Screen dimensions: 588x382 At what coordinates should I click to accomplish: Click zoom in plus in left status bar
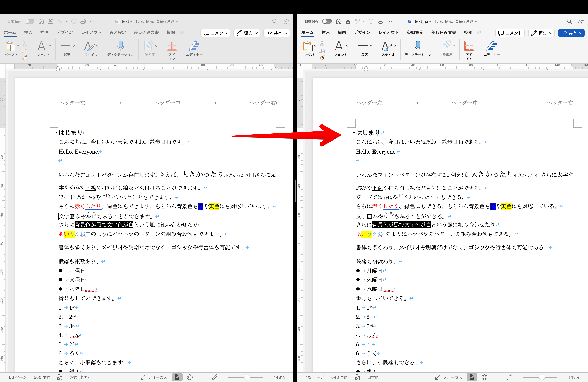(266, 377)
